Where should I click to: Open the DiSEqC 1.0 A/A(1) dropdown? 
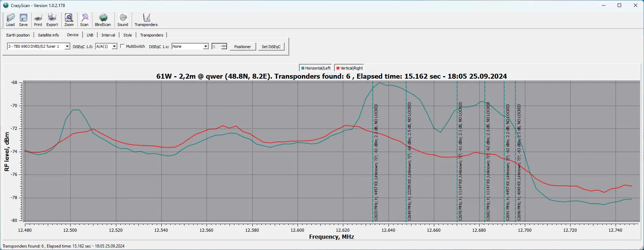click(114, 47)
